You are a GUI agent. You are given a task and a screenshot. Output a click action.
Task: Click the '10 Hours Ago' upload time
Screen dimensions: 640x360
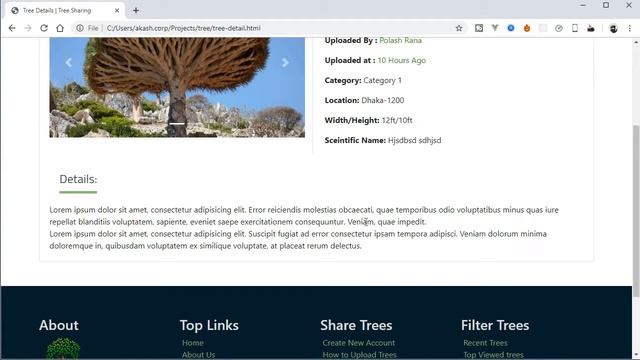(402, 60)
